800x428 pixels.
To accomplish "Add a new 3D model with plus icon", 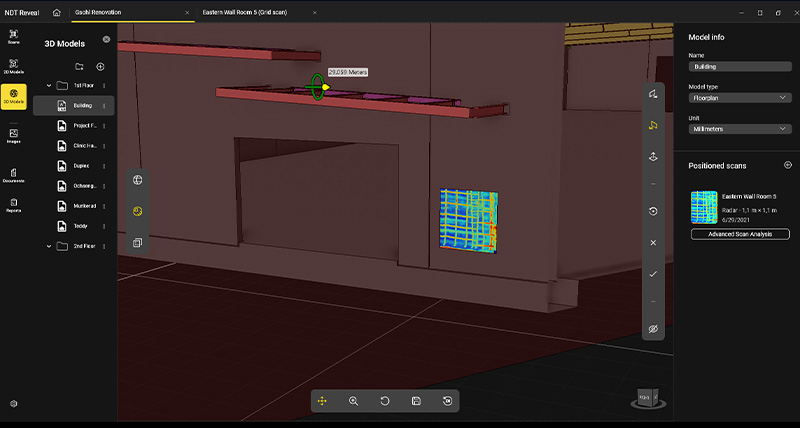I will pos(100,66).
